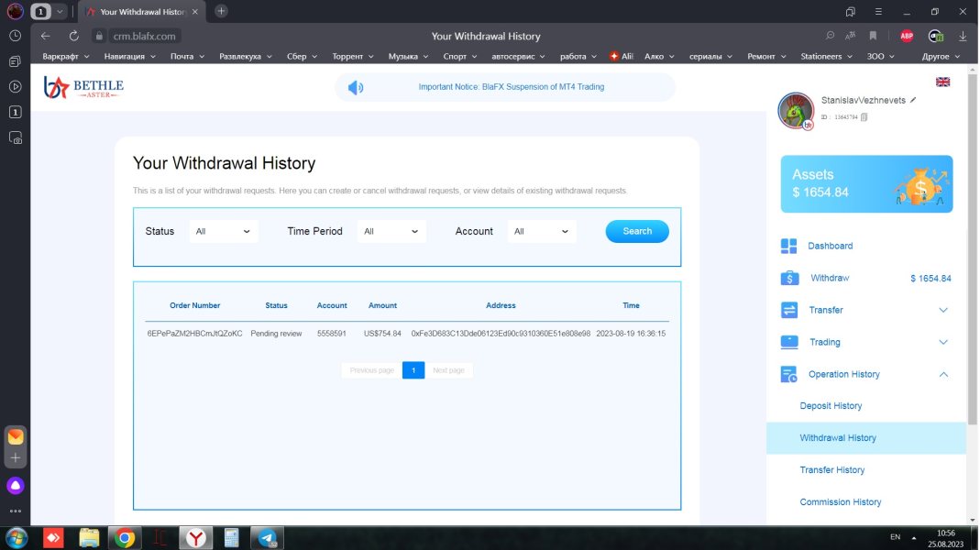
Task: Click the blue Search button
Action: (637, 231)
